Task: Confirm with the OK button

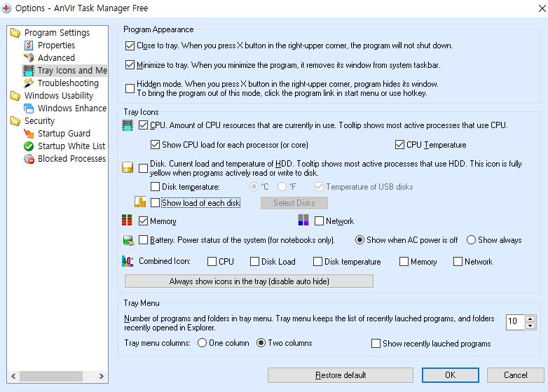Action: (450, 375)
